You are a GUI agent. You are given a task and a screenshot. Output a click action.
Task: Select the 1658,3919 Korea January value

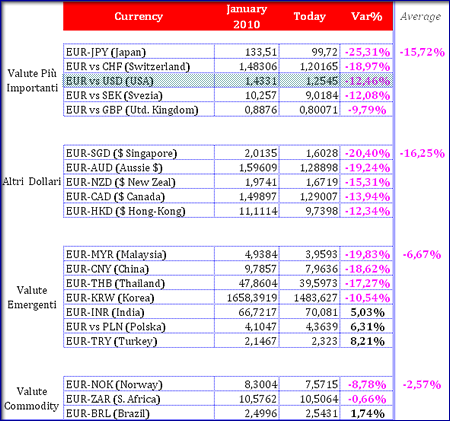click(x=247, y=298)
